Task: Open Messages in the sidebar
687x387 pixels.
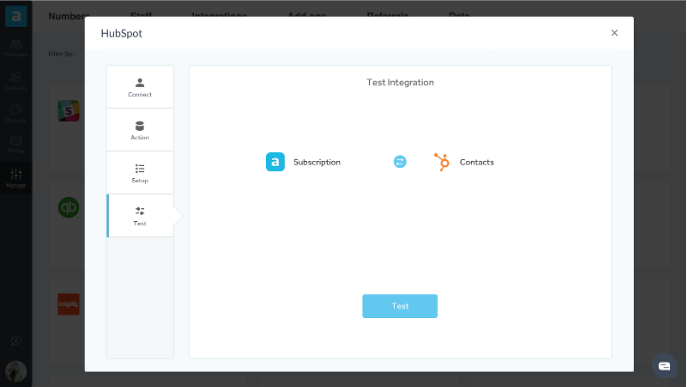Action: 16,48
